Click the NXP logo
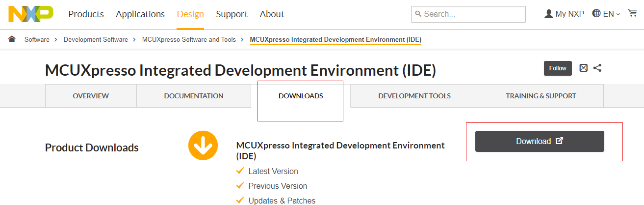 click(30, 14)
